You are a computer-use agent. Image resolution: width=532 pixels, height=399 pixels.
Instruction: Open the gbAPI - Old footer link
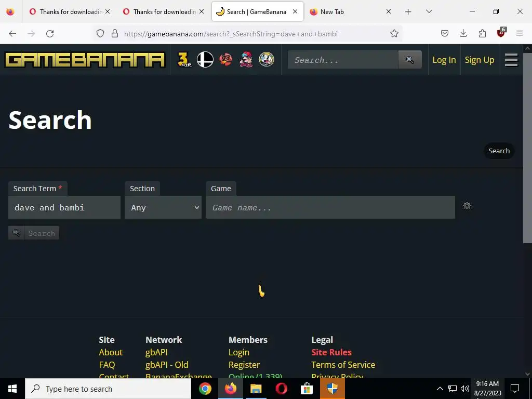[167, 365]
